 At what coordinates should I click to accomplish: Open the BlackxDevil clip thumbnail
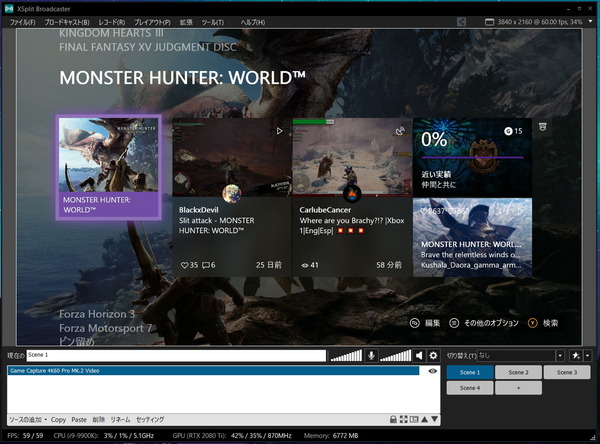pyautogui.click(x=232, y=157)
